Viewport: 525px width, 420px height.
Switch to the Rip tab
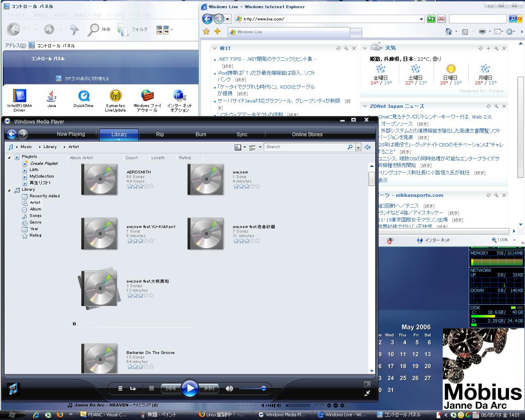click(x=160, y=134)
